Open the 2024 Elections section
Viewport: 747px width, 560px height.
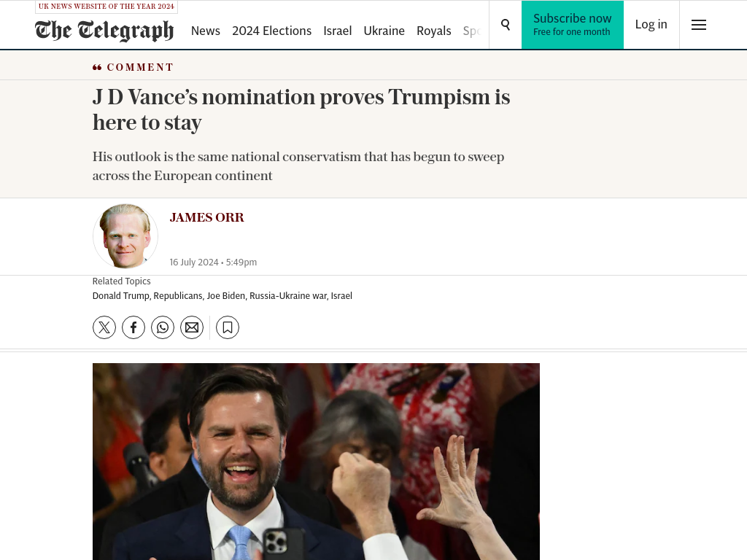[271, 31]
